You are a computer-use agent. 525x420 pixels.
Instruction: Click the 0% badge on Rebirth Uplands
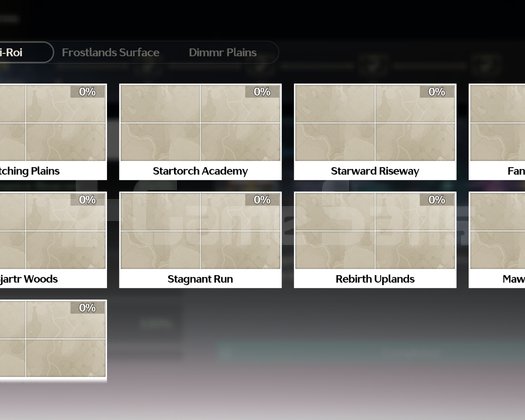pos(437,200)
